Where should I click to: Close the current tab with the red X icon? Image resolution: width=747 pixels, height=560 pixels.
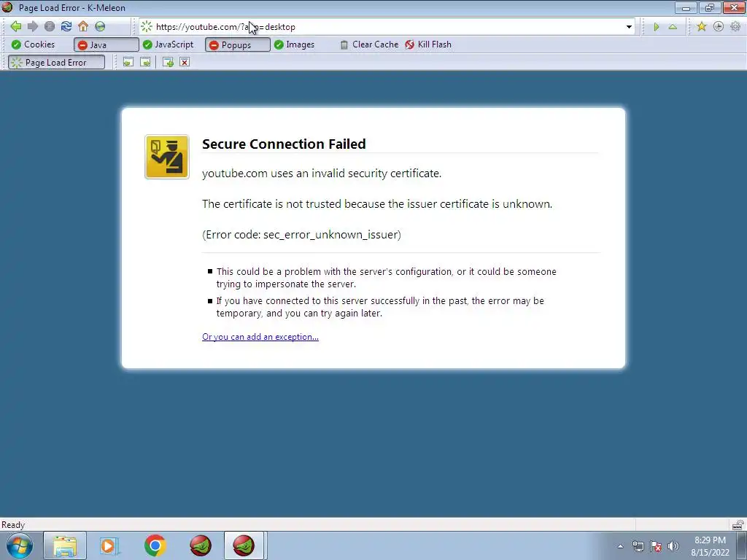(x=185, y=62)
